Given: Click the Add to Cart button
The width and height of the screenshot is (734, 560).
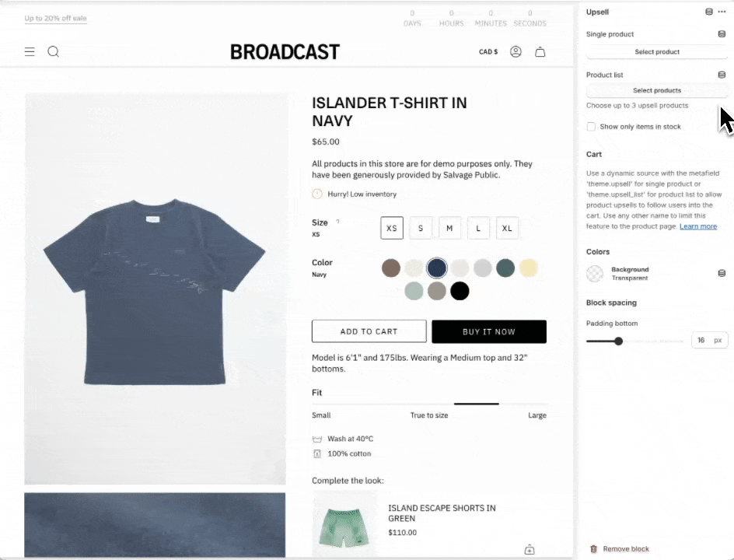Looking at the screenshot, I should [369, 331].
